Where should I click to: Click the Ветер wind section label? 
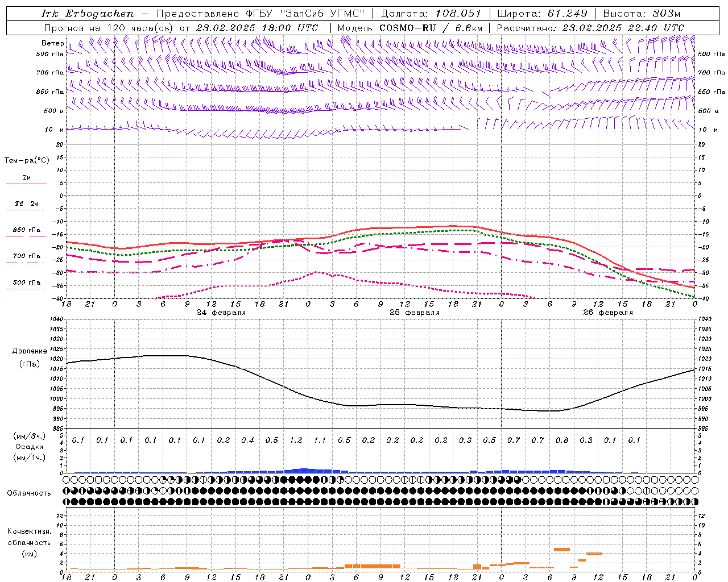click(x=52, y=43)
